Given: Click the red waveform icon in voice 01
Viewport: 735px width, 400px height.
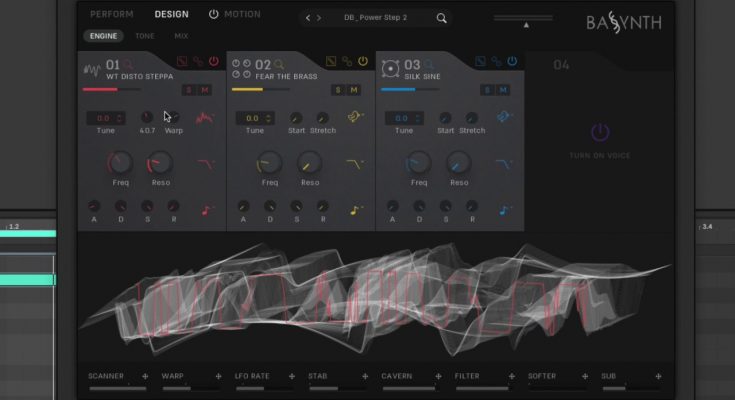Looking at the screenshot, I should 204,118.
